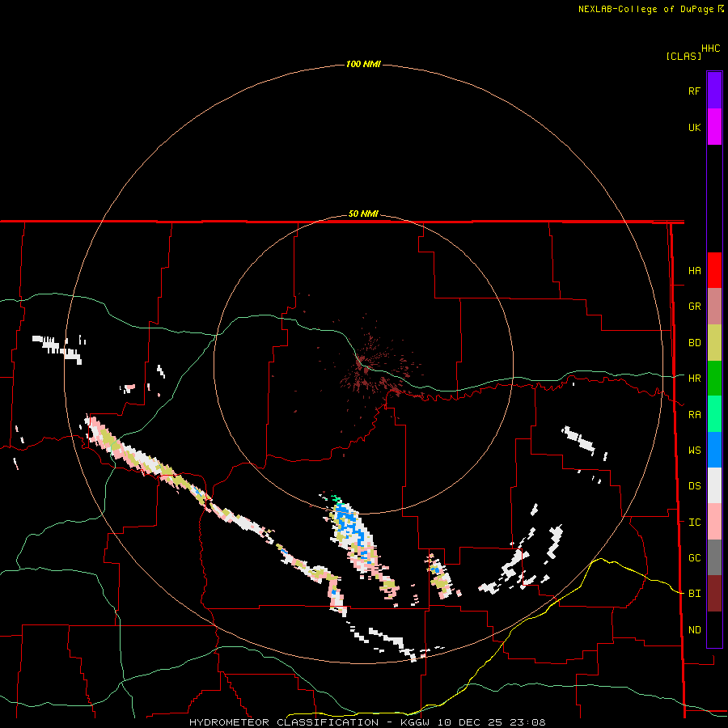Click the 50 NMI range ring label
Image resolution: width=728 pixels, height=728 pixels.
click(363, 214)
